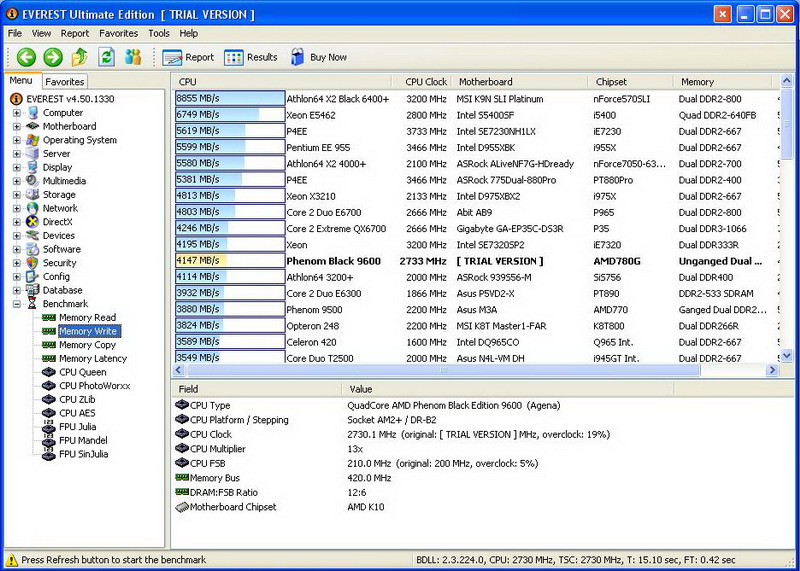The image size is (800, 571).
Task: Open the CPU Queen benchmark
Action: 83,373
